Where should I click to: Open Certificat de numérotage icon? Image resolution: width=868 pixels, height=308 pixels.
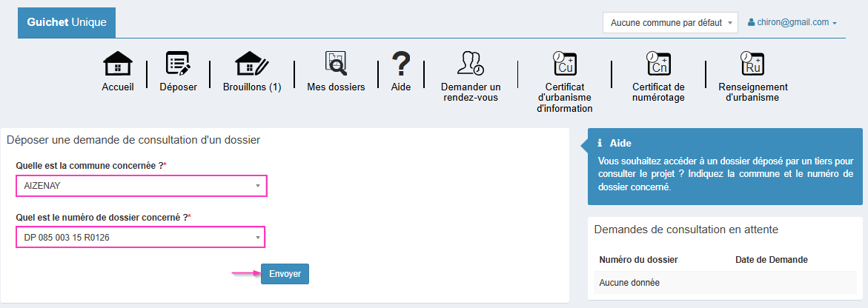point(657,64)
